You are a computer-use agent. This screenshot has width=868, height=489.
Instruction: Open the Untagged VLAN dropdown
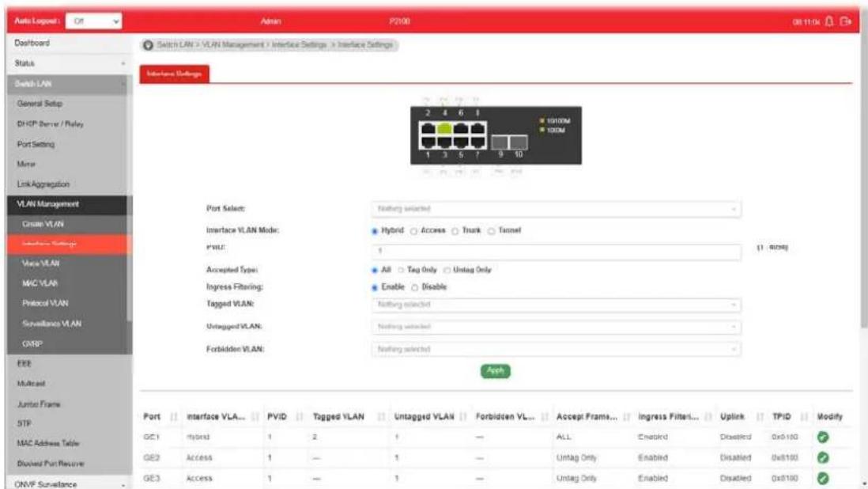coord(556,327)
